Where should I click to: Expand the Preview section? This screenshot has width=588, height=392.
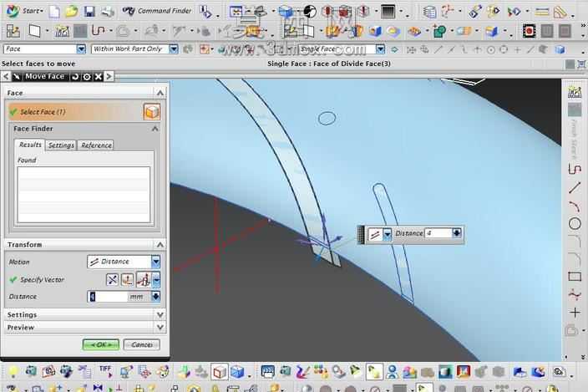click(x=160, y=328)
